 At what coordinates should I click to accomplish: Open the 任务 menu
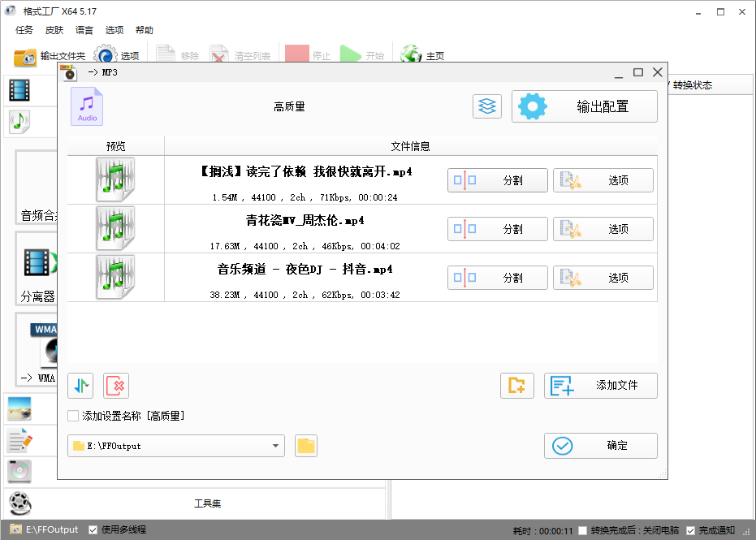pos(24,30)
